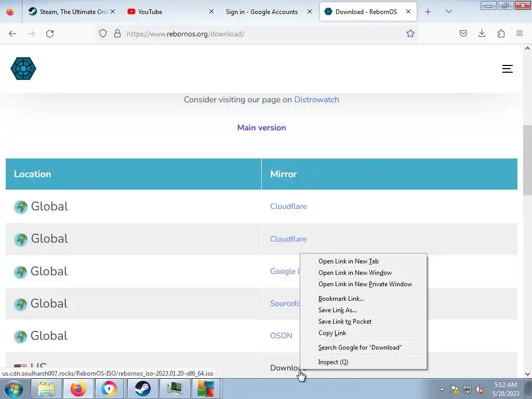Screen dimensions: 532x399
Task: Open colorful keyhole app taskbar icon
Action: point(110,389)
